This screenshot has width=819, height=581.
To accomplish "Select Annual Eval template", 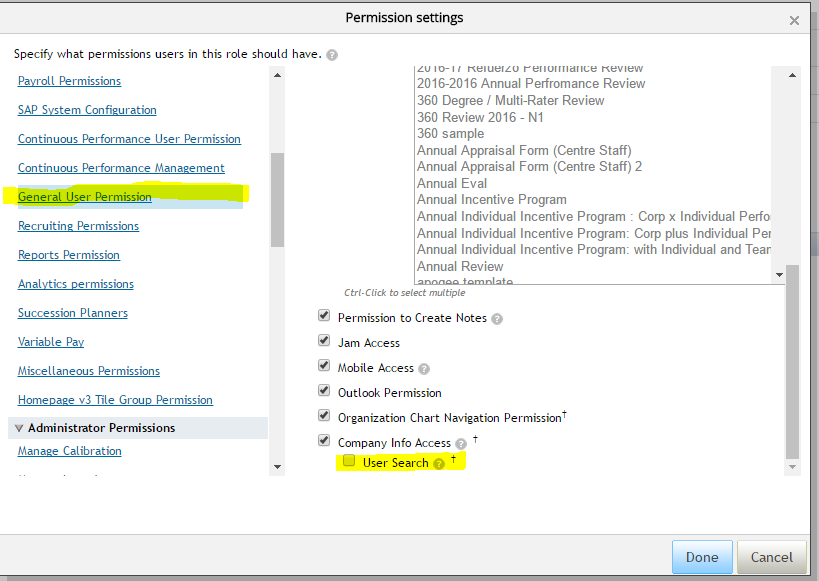I will point(452,183).
